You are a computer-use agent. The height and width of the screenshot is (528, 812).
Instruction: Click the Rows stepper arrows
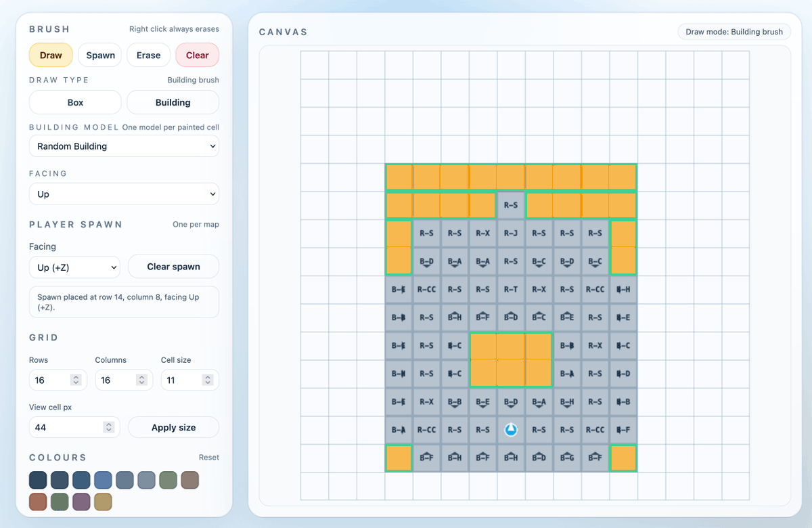coord(76,380)
